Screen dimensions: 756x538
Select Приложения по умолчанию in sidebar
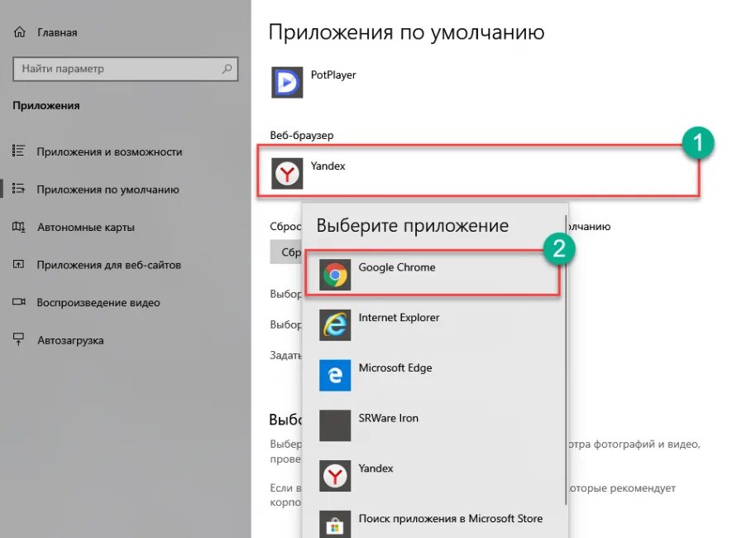(108, 190)
